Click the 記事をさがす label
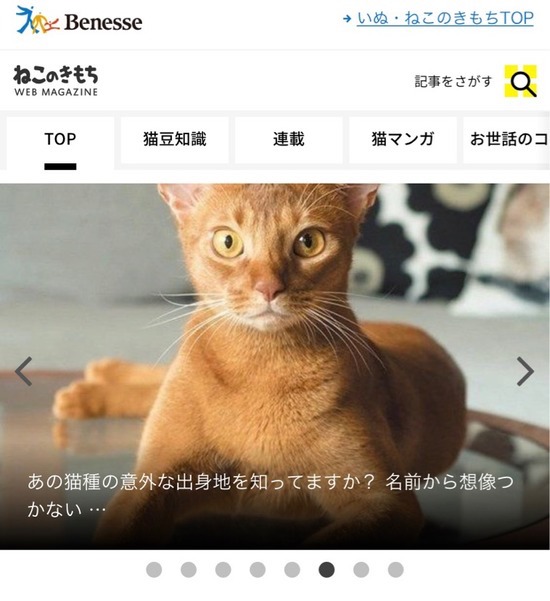 (453, 81)
